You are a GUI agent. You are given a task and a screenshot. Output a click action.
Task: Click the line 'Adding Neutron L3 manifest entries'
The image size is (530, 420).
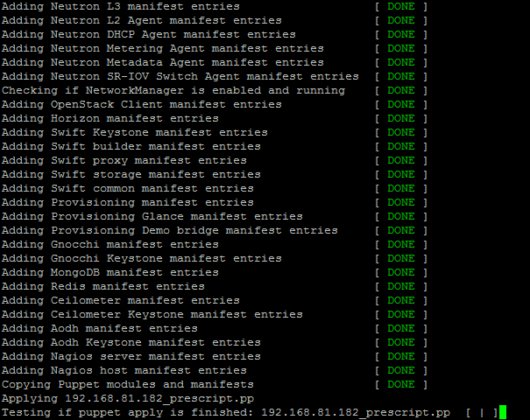[x=121, y=6]
